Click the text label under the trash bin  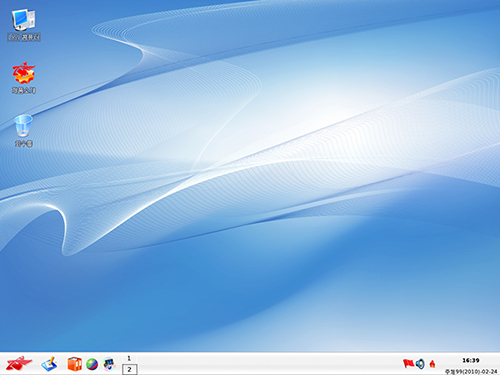tap(23, 144)
